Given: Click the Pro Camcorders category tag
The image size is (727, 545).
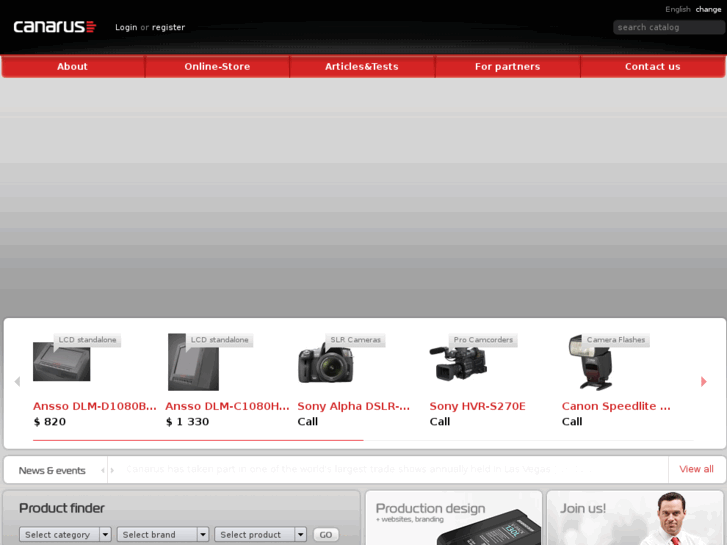Looking at the screenshot, I should click(x=483, y=340).
